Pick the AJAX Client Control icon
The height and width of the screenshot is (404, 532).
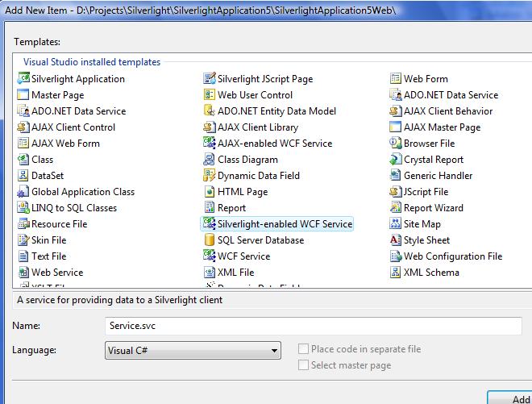pyautogui.click(x=23, y=127)
